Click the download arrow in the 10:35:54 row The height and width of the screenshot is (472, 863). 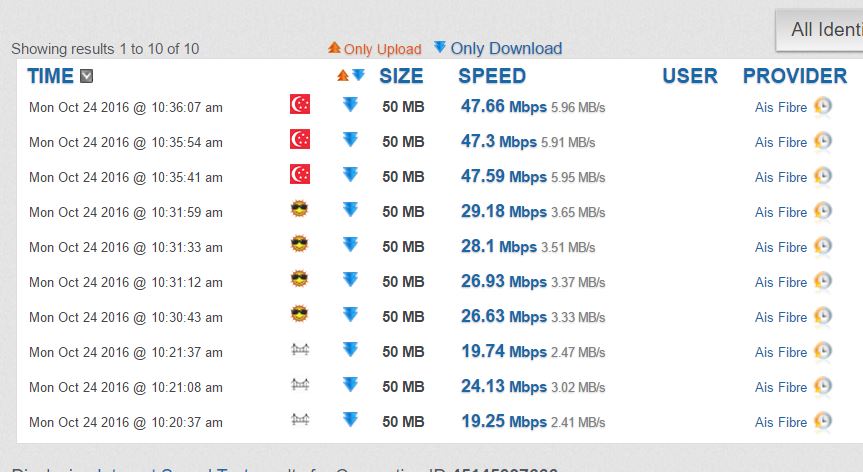350,140
